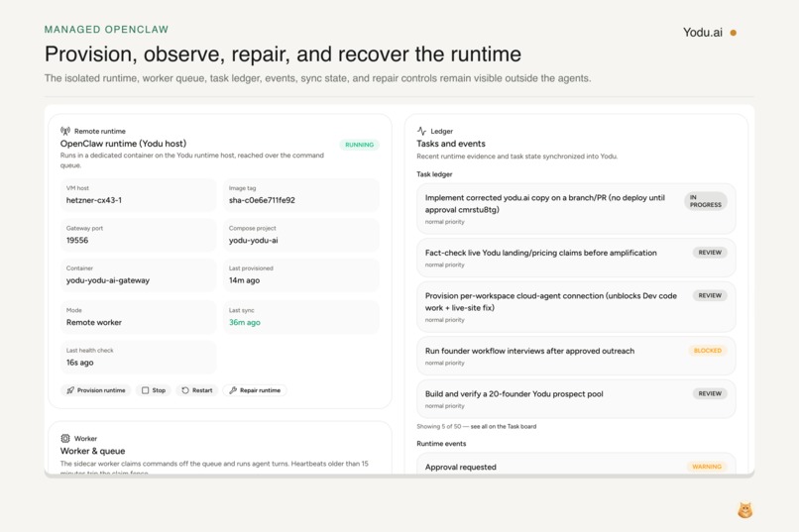The image size is (799, 532).
Task: Click the circular Restart arrow icon
Action: (x=185, y=390)
